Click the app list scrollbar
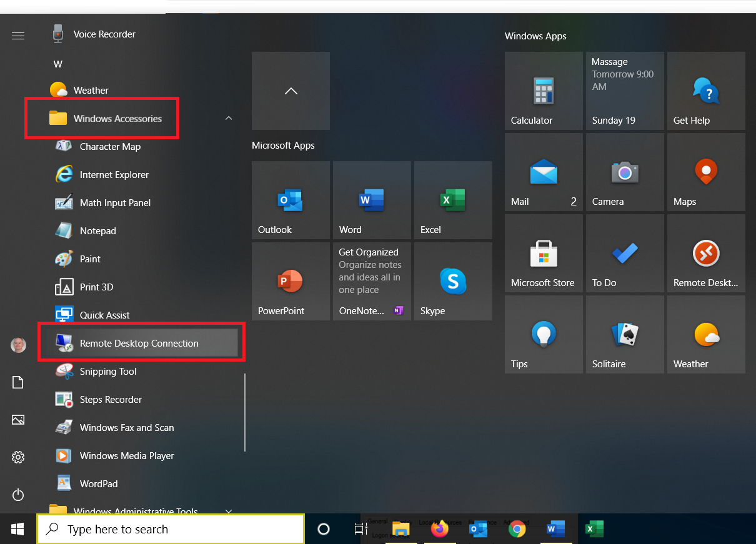756x544 pixels. click(x=245, y=412)
